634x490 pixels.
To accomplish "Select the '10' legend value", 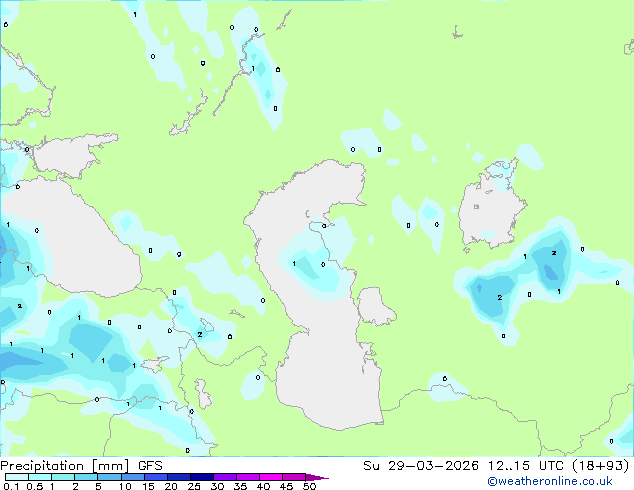I will tap(125, 486).
